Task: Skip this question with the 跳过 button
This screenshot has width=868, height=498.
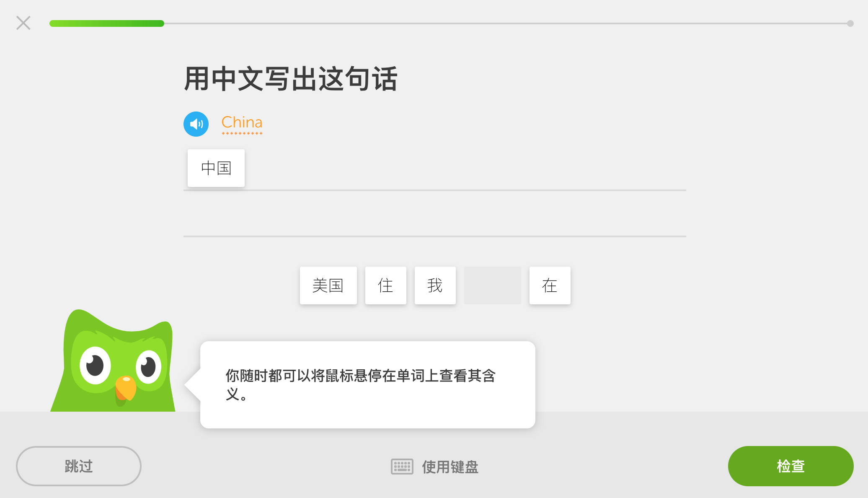Action: [79, 466]
